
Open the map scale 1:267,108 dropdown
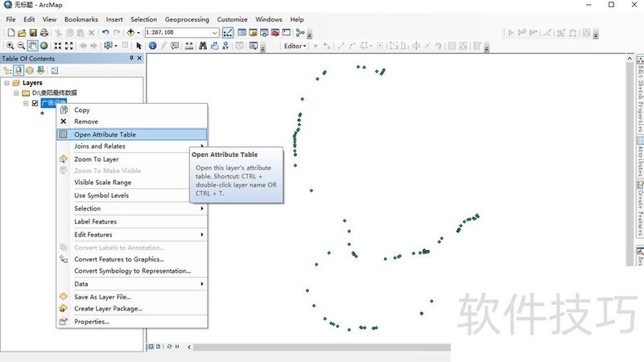[215, 32]
